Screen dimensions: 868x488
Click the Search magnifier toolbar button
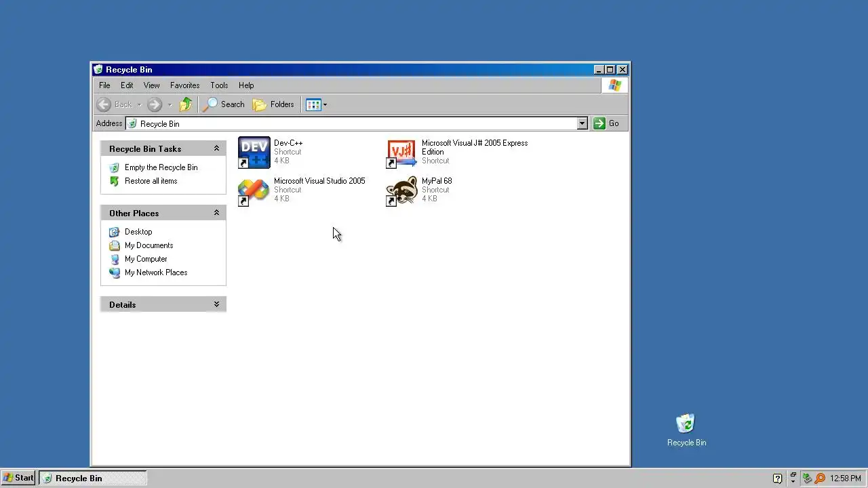click(x=224, y=104)
